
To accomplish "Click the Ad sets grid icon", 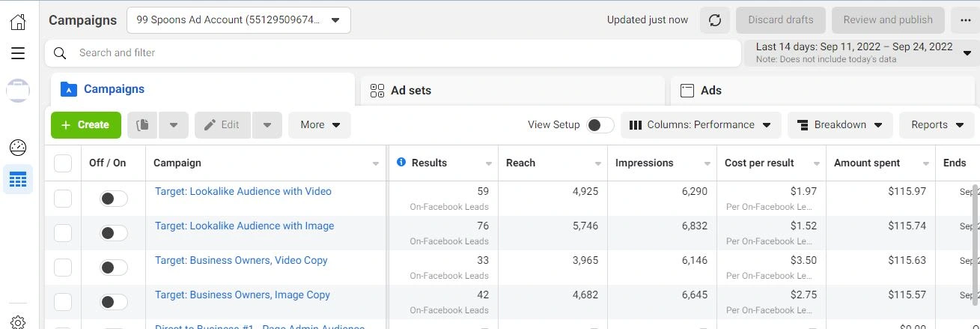I will point(377,91).
